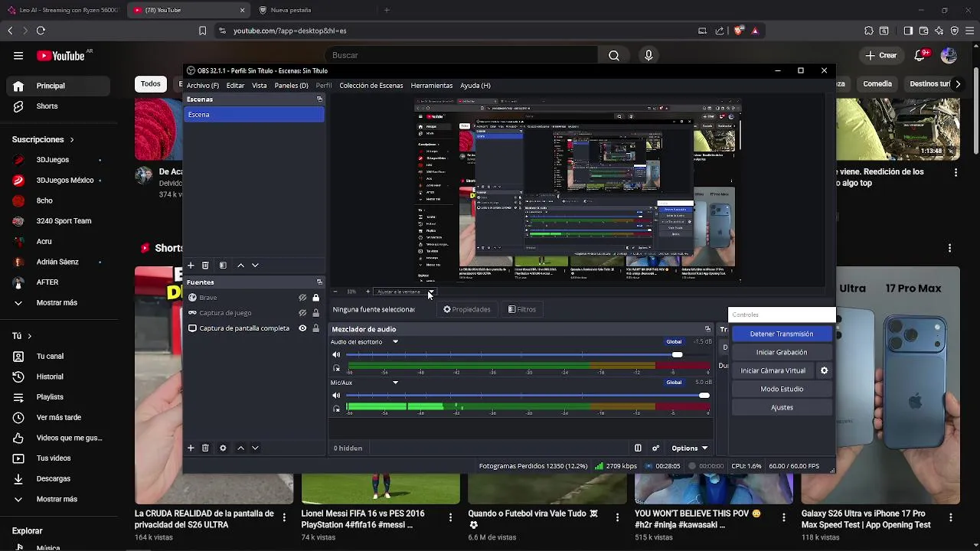Focus the YouTube Buscar search field
This screenshot has height=551, width=980.
[x=461, y=55]
